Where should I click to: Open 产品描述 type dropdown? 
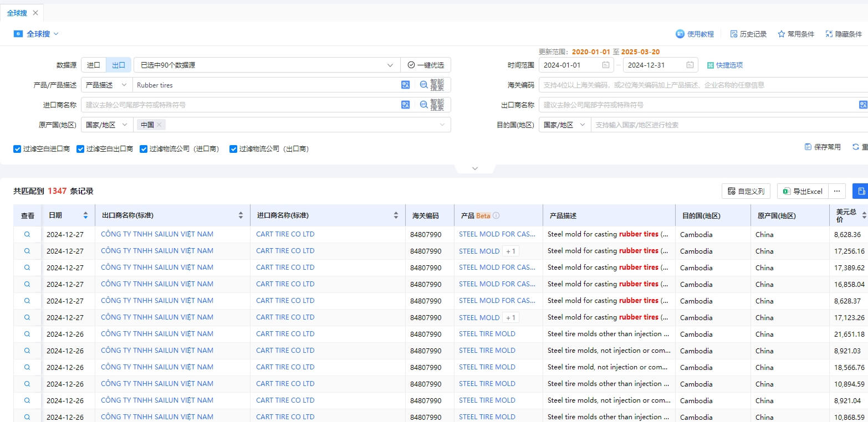point(106,85)
